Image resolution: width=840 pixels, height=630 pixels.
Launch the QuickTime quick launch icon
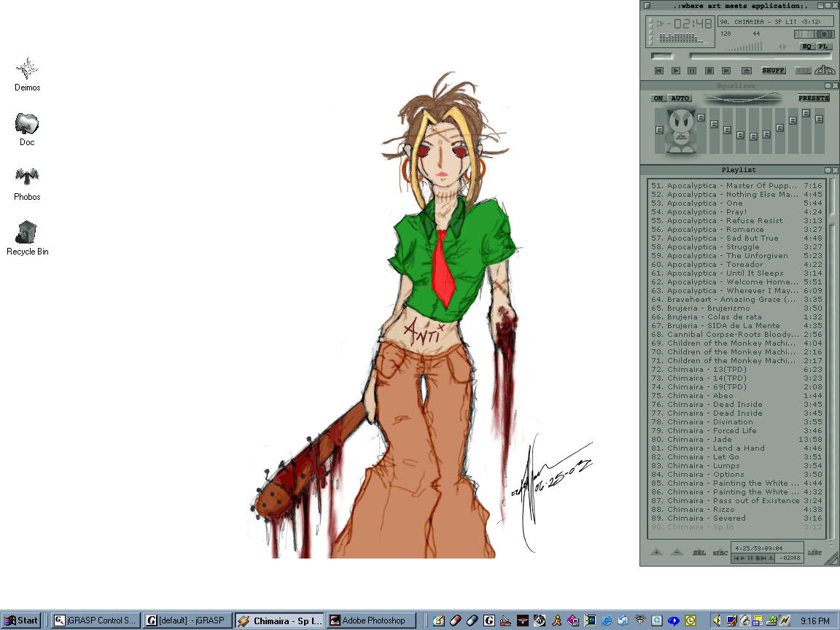(x=657, y=621)
